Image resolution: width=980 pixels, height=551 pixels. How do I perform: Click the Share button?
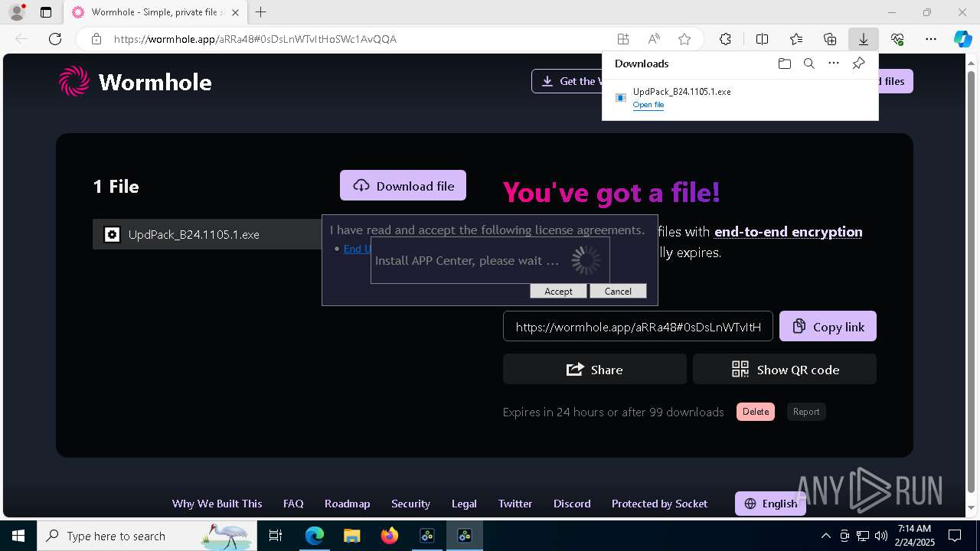pos(594,369)
